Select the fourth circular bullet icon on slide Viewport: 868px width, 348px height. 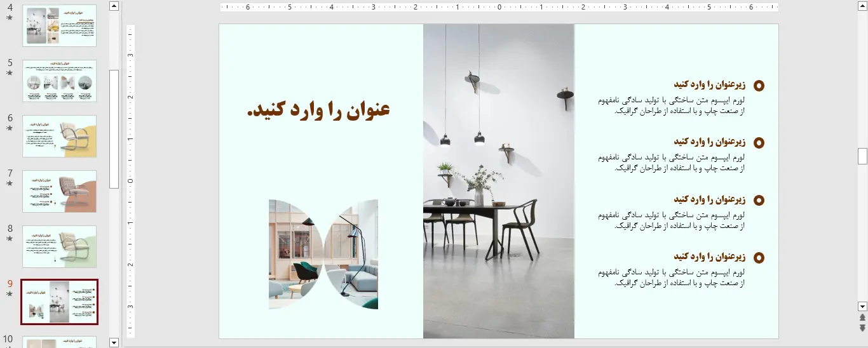(758, 258)
